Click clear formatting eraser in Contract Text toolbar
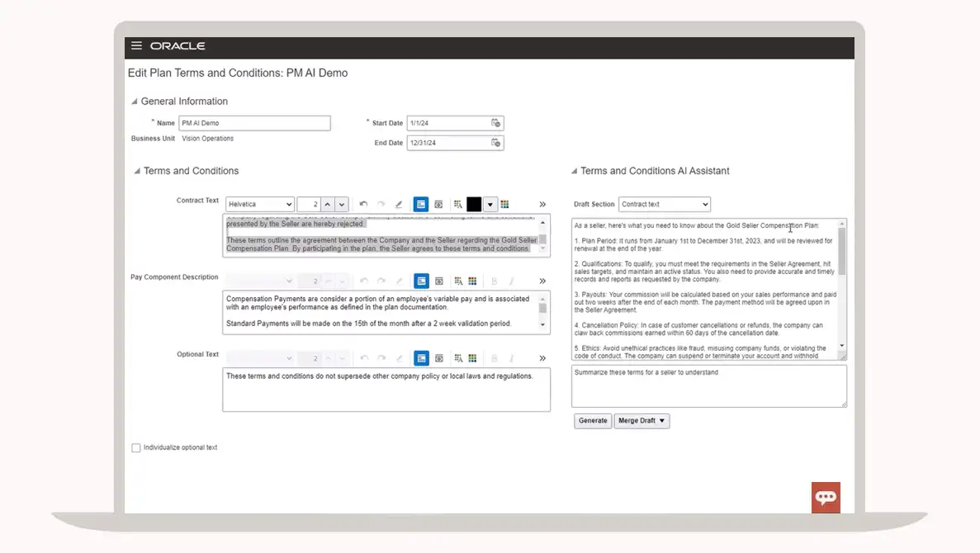Image resolution: width=980 pixels, height=553 pixels. coord(399,204)
